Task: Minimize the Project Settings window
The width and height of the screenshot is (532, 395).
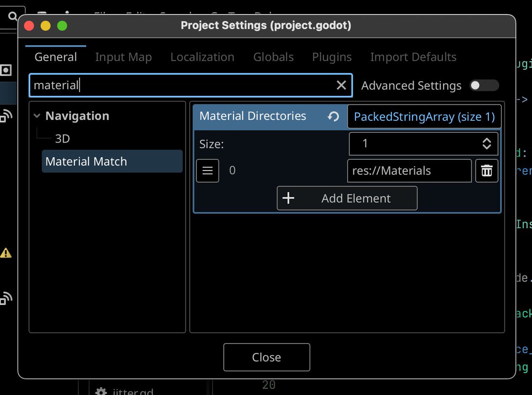Action: click(46, 26)
